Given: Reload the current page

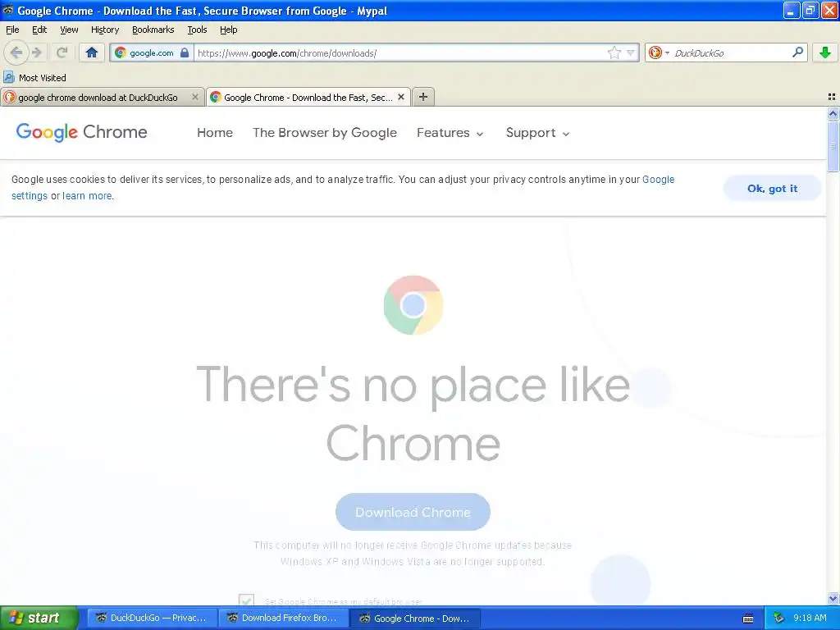Looking at the screenshot, I should pyautogui.click(x=62, y=52).
